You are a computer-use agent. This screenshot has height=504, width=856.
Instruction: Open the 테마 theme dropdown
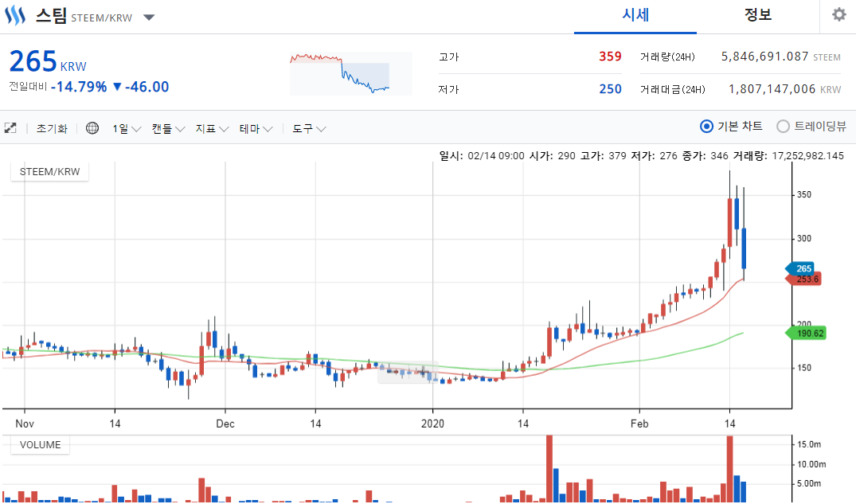pyautogui.click(x=256, y=129)
